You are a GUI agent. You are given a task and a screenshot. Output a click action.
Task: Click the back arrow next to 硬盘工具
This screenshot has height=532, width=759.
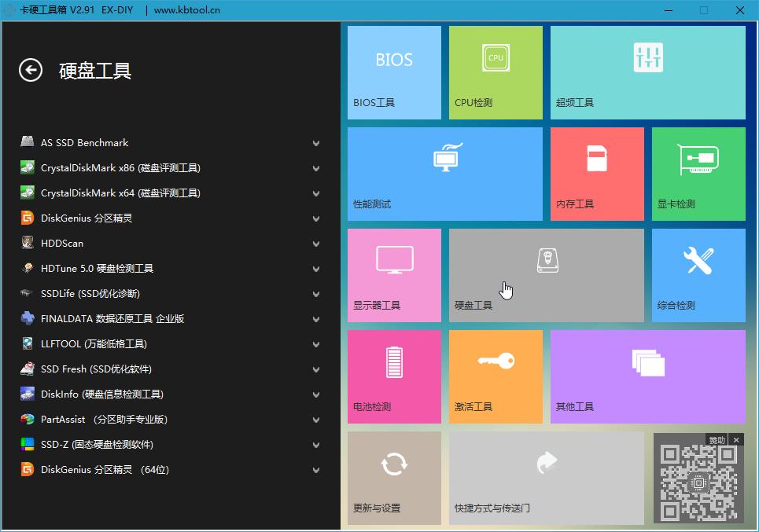tap(30, 71)
